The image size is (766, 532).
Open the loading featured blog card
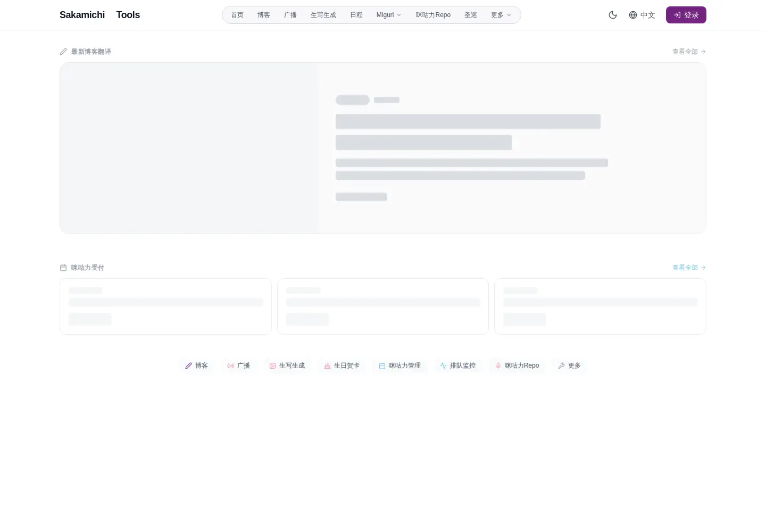(383, 148)
